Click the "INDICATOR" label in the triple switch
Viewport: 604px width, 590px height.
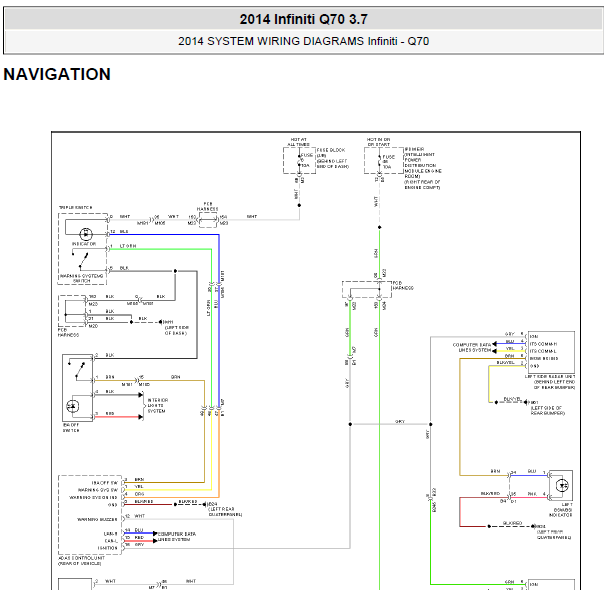(84, 244)
